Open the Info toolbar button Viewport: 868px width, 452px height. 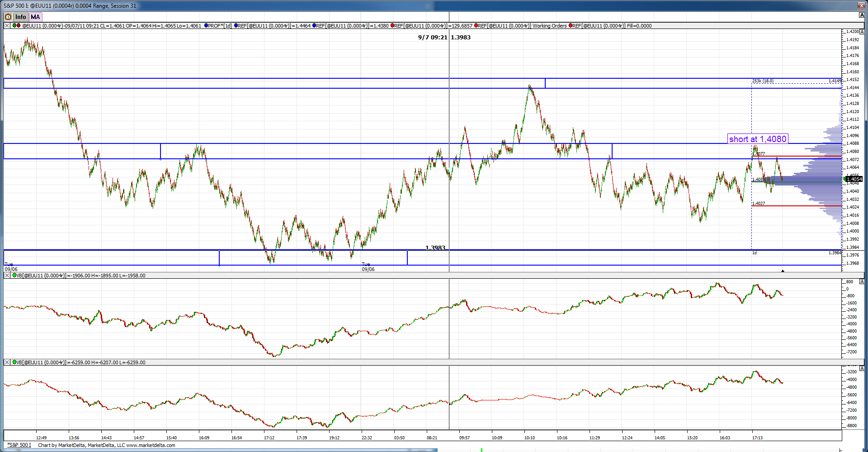pos(21,17)
